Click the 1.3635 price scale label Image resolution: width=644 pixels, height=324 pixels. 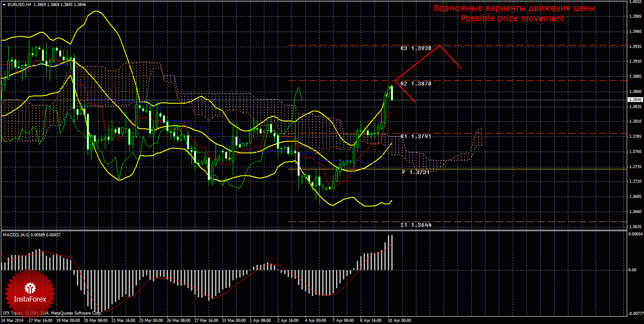click(635, 227)
